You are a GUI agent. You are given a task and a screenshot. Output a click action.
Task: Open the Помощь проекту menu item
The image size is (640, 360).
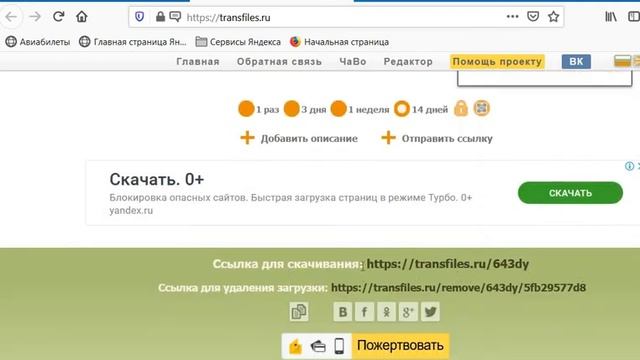[x=497, y=62]
